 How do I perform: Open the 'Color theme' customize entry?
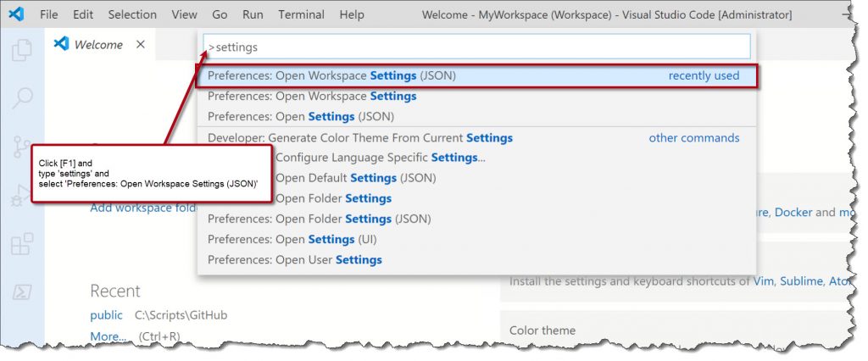[542, 330]
